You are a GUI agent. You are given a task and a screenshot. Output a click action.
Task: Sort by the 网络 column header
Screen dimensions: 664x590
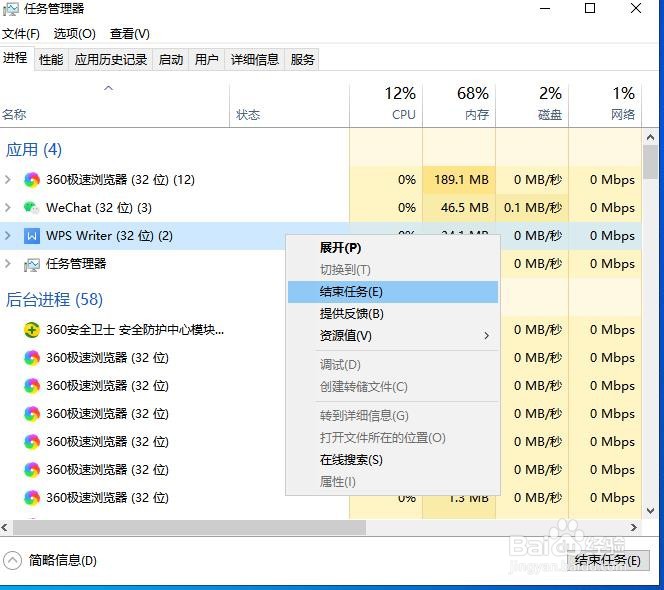tap(605, 105)
